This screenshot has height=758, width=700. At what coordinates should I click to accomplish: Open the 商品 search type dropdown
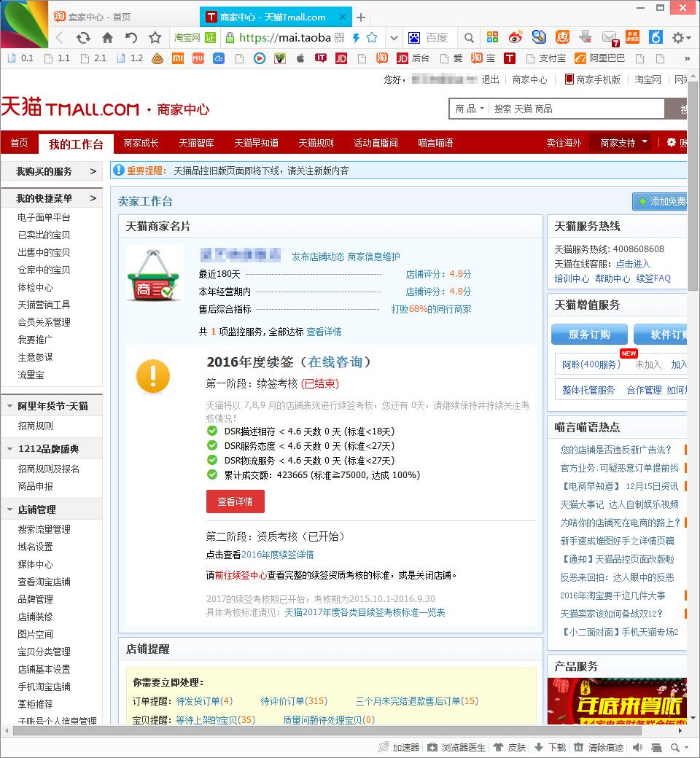(x=470, y=109)
